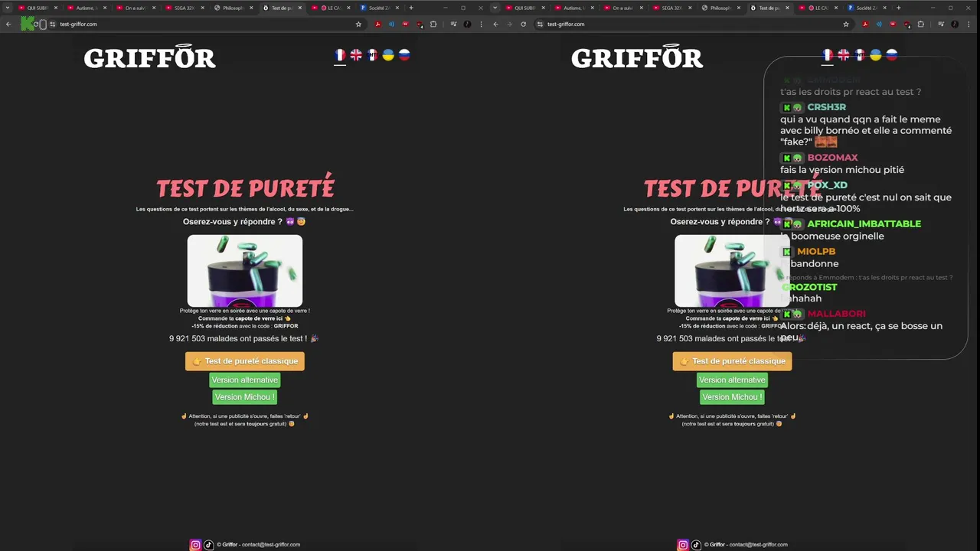The width and height of the screenshot is (980, 551).
Task: Click blue sound extension in right window
Action: pyautogui.click(x=879, y=24)
